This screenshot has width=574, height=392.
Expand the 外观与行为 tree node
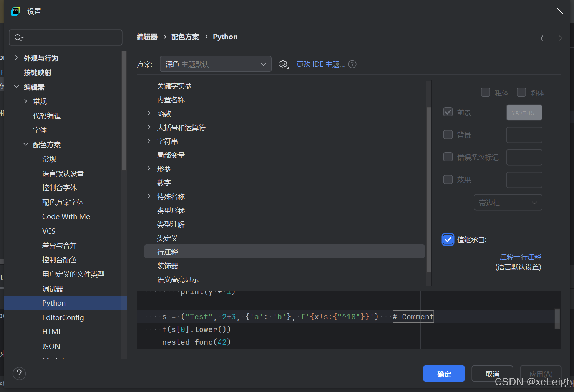coord(16,58)
